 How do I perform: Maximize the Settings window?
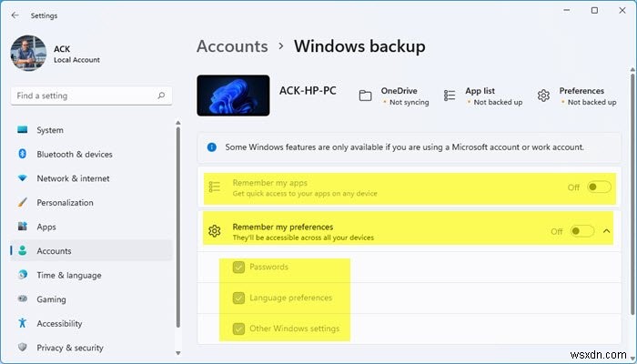(594, 11)
